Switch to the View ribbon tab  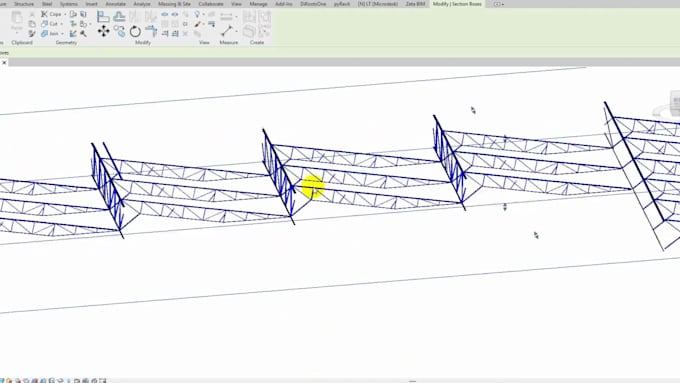tap(236, 4)
